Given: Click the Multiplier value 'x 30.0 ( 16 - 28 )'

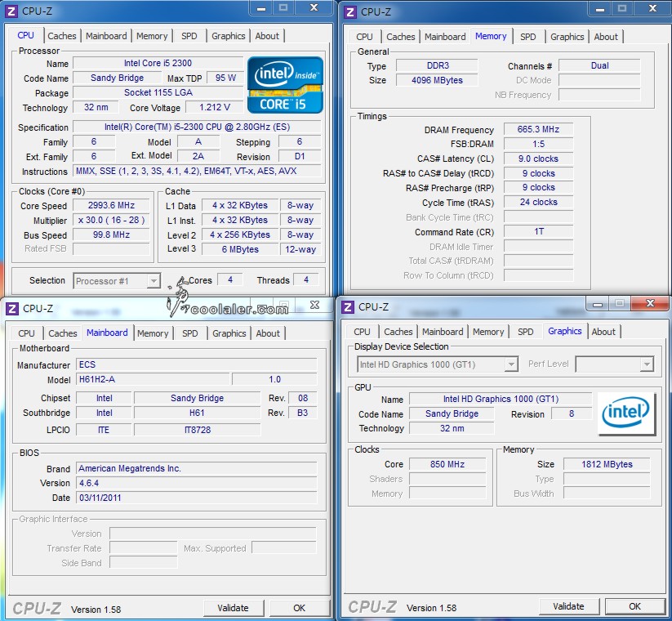Looking at the screenshot, I should pyautogui.click(x=111, y=220).
